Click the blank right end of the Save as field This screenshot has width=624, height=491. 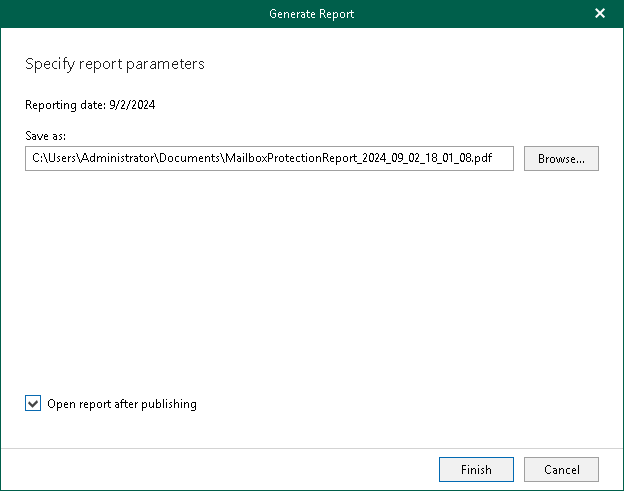pos(503,158)
